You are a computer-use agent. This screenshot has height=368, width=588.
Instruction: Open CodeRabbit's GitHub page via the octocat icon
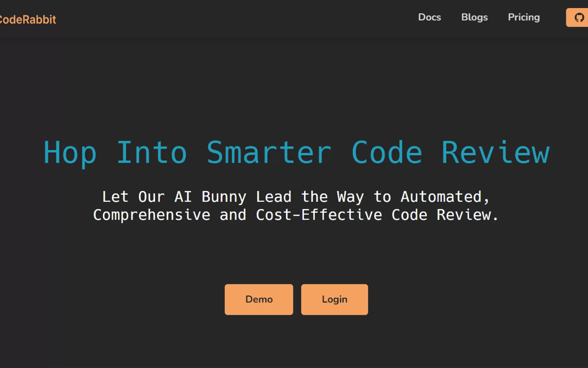tap(579, 17)
